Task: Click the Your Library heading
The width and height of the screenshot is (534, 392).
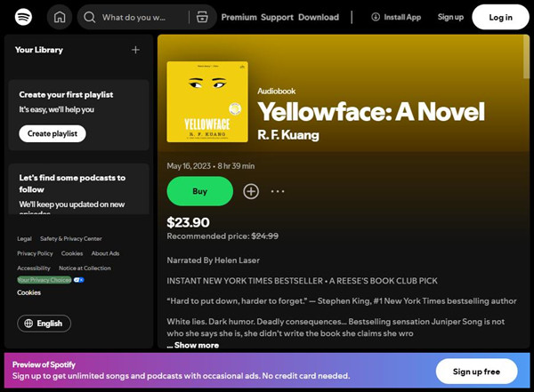Action: tap(39, 50)
